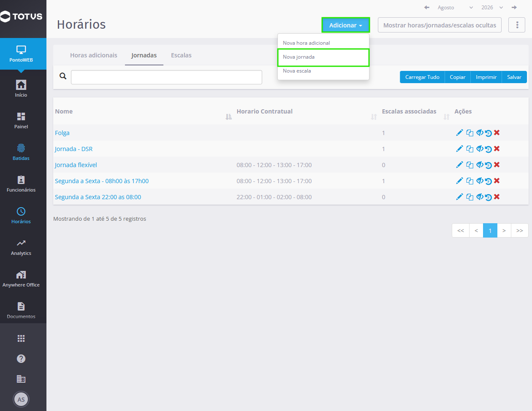Duplicate the Jornada - DSR row
532x411 pixels.
point(470,149)
